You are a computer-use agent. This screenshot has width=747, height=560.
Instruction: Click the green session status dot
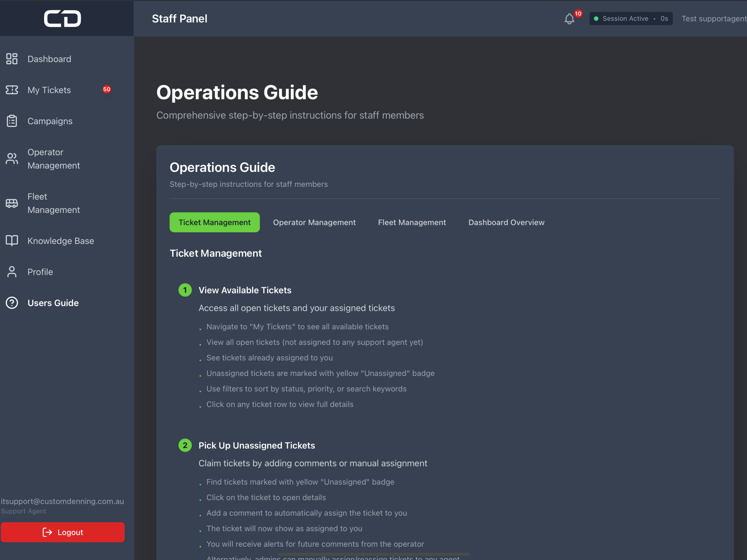click(596, 18)
